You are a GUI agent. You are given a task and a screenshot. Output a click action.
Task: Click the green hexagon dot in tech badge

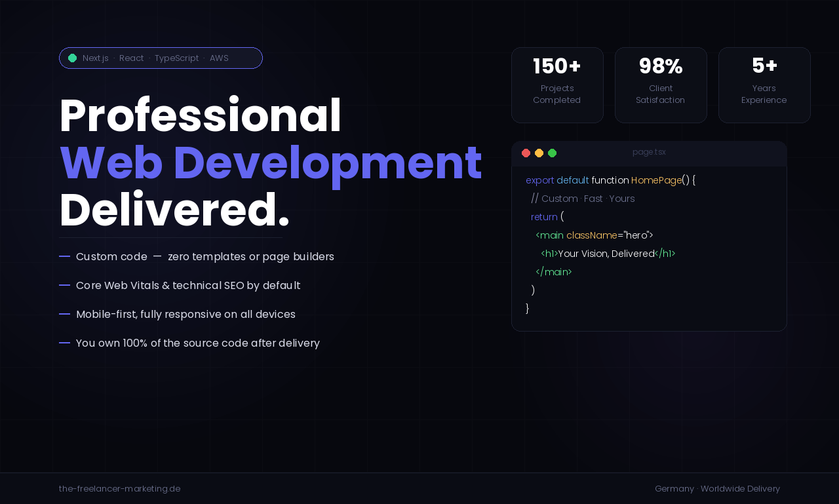pos(72,58)
